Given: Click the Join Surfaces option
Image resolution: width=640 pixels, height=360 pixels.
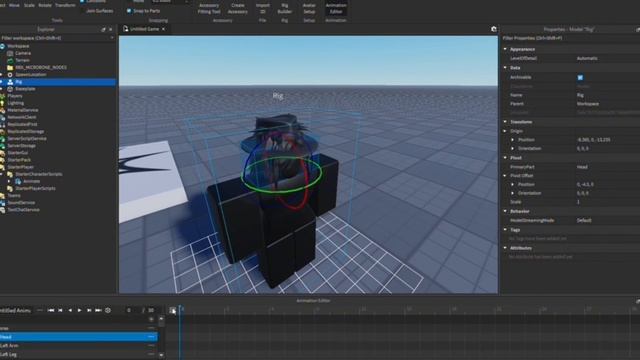Looking at the screenshot, I should 100,11.
